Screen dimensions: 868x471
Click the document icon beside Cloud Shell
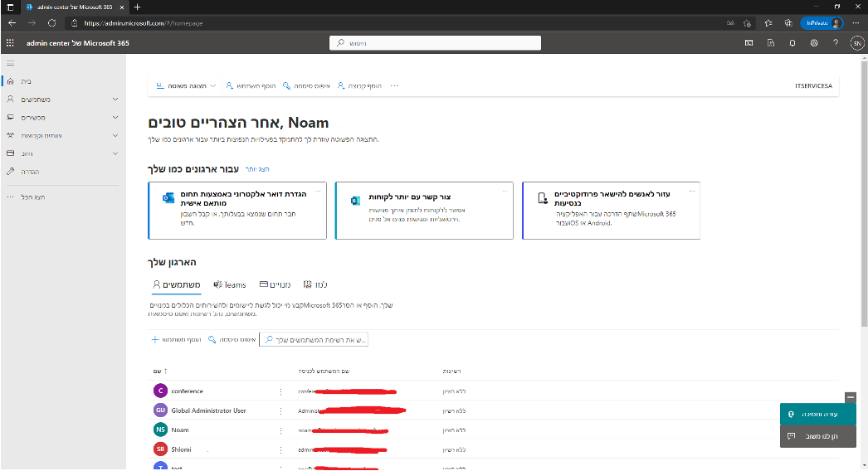[x=771, y=42]
